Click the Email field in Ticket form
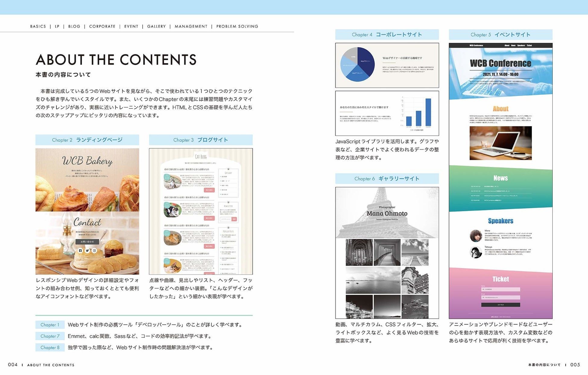 click(501, 297)
